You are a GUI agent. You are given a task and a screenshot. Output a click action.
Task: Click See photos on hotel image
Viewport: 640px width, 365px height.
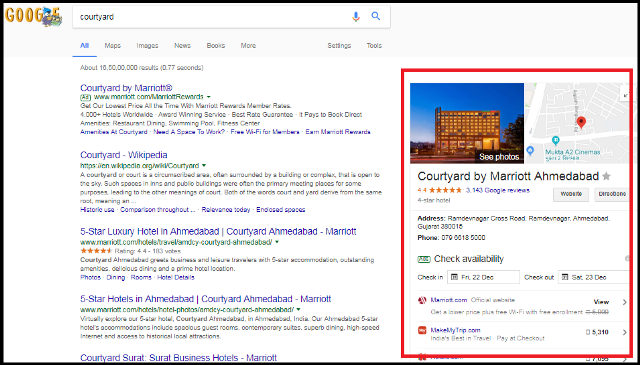coord(499,157)
